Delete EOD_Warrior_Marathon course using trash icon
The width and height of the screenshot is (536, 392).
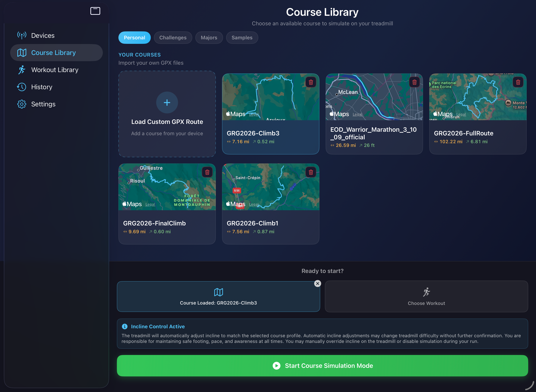coord(415,82)
